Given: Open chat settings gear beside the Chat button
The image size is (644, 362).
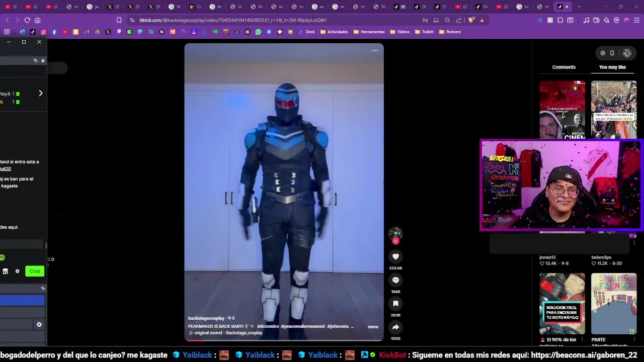Looking at the screenshot, I should (17, 271).
